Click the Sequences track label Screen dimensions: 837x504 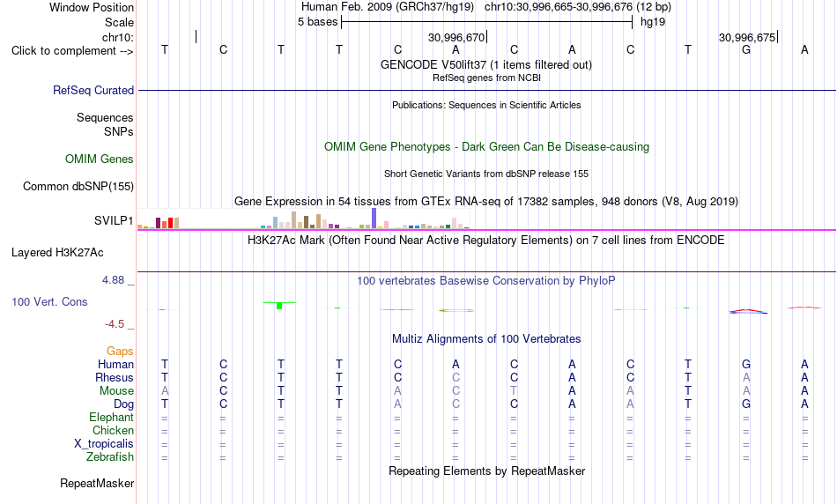105,117
